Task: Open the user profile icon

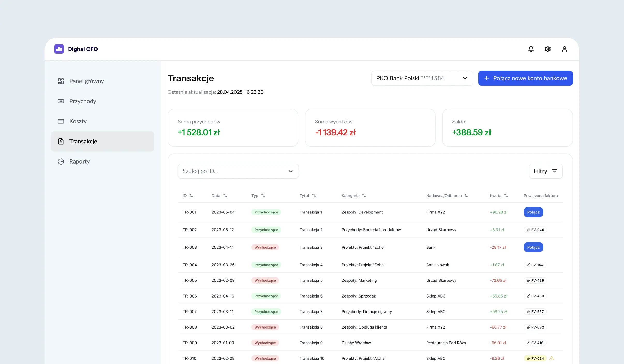Action: (x=564, y=49)
